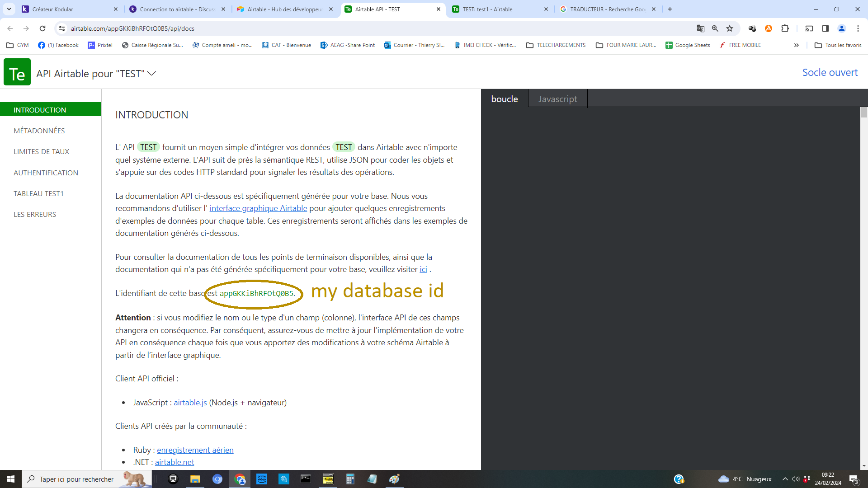This screenshot has height=488, width=868.
Task: Open the browser Extensions puzzle icon
Action: tap(785, 28)
